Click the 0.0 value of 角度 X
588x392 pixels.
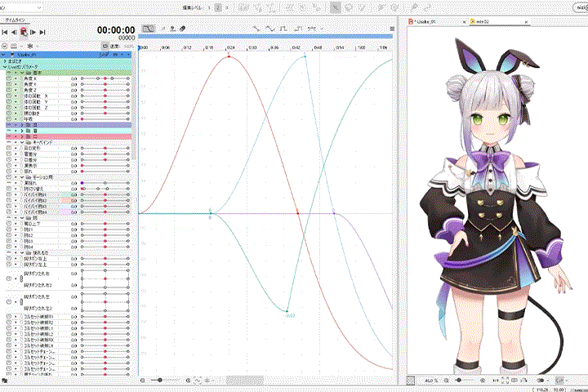pos(73,78)
